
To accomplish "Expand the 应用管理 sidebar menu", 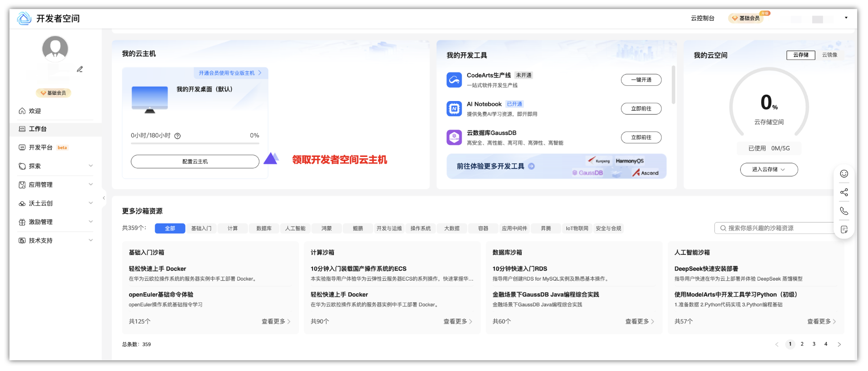I will (55, 185).
